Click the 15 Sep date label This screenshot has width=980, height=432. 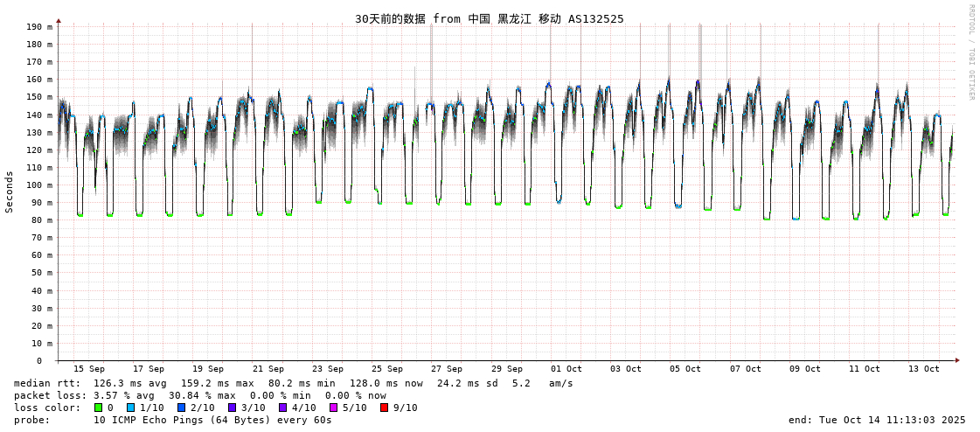tap(88, 369)
